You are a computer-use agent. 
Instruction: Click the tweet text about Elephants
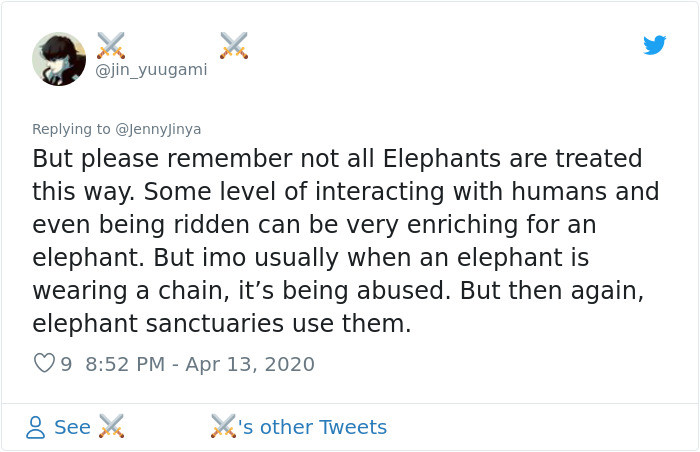(346, 241)
